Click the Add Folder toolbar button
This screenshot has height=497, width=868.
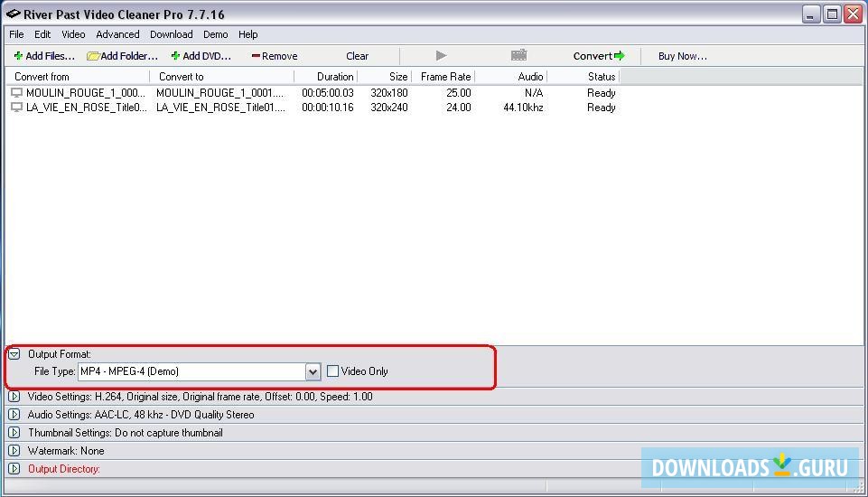pos(122,56)
